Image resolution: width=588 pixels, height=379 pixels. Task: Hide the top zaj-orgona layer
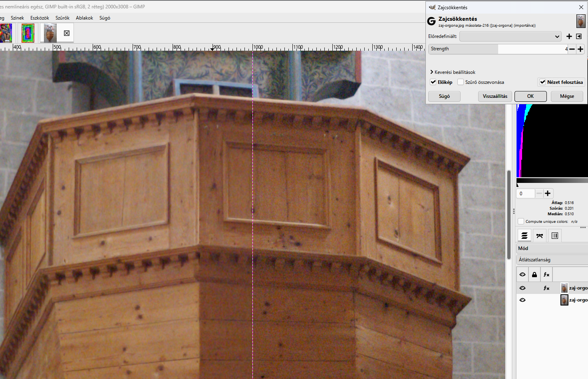(522, 288)
